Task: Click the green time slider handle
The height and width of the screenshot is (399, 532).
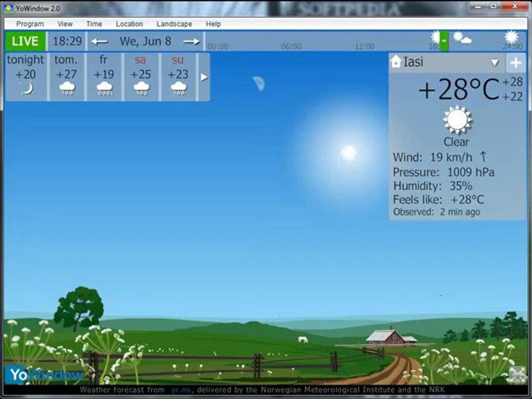Action: [444, 41]
